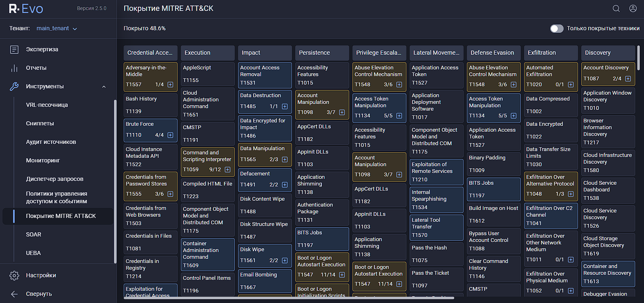This screenshot has width=644, height=303.
Task: Expand Command and Scripting Interpreter plus icon
Action: 228,170
